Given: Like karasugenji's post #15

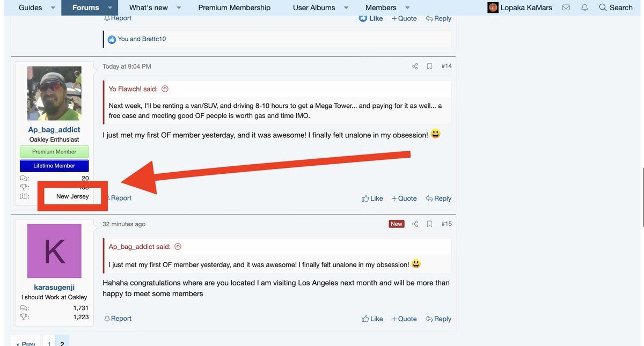Looking at the screenshot, I should click(x=372, y=319).
